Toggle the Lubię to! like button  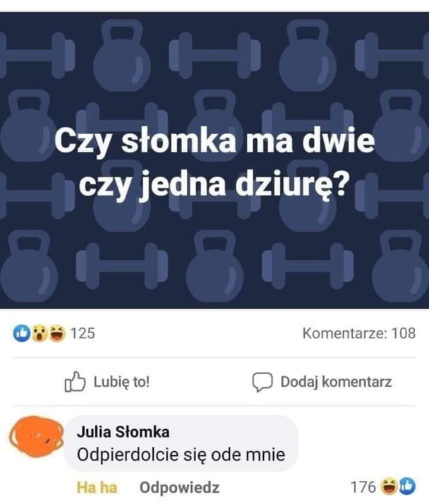click(107, 382)
